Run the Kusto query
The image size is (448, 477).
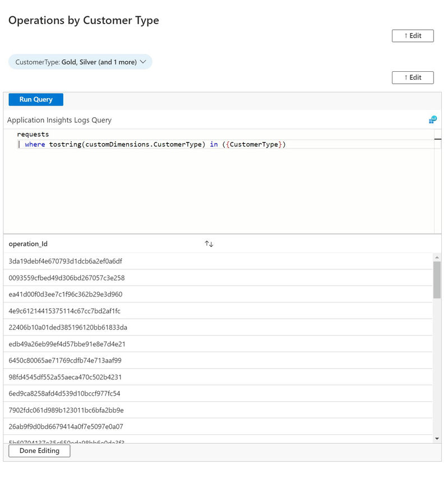coord(35,99)
